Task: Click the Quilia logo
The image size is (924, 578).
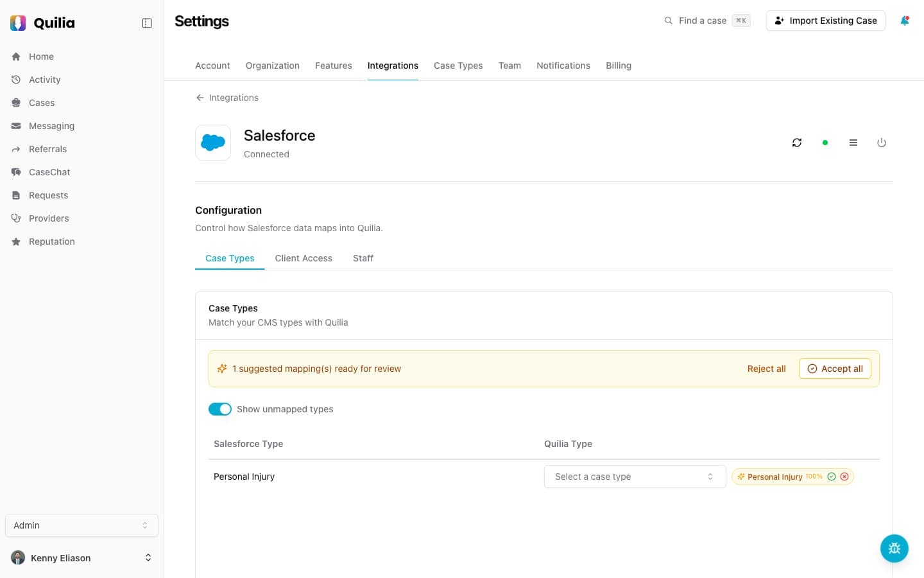Action: point(42,23)
